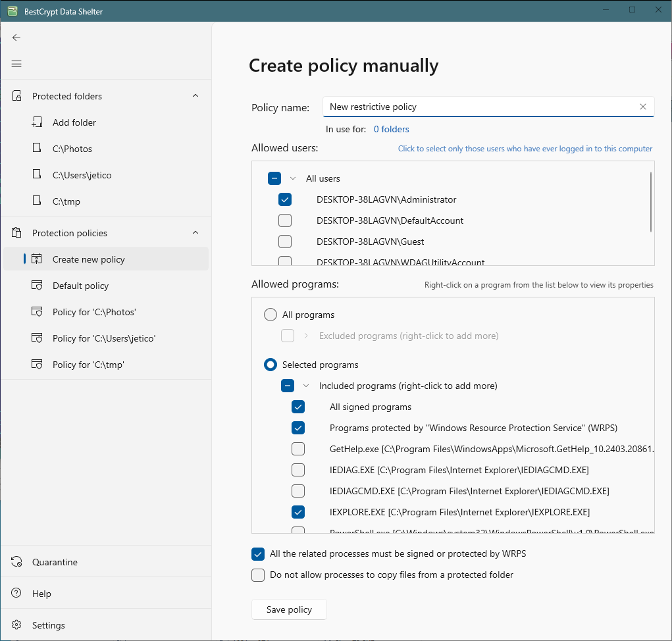Viewport: 672px width, 641px height.
Task: Click icon beside Policy for 'C:\tmp'
Action: pos(37,364)
